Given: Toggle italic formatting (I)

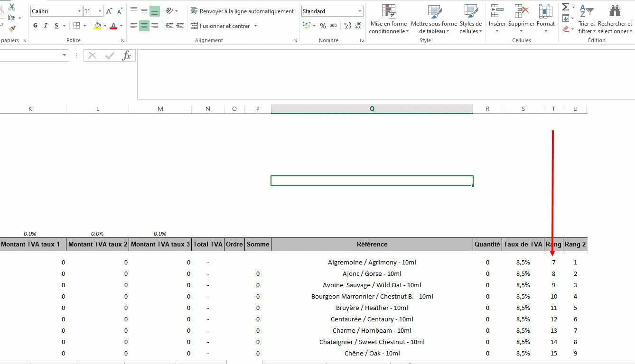Looking at the screenshot, I should click(46, 26).
